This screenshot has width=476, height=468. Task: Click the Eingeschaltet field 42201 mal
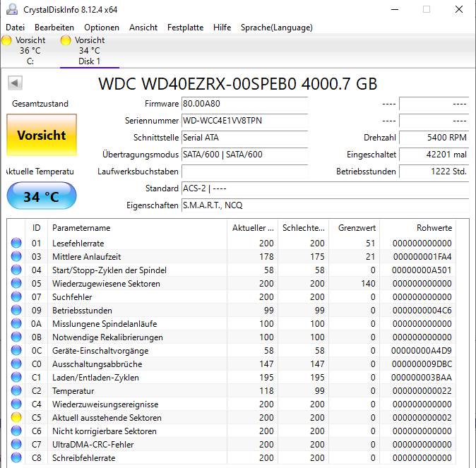434,155
